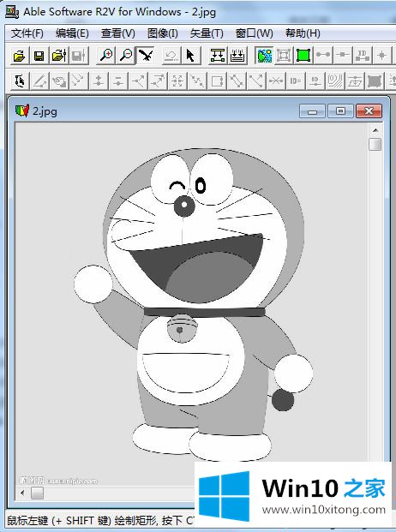Click the open vector file folder icon
Image resolution: width=396 pixels, height=532 pixels.
[x=58, y=56]
